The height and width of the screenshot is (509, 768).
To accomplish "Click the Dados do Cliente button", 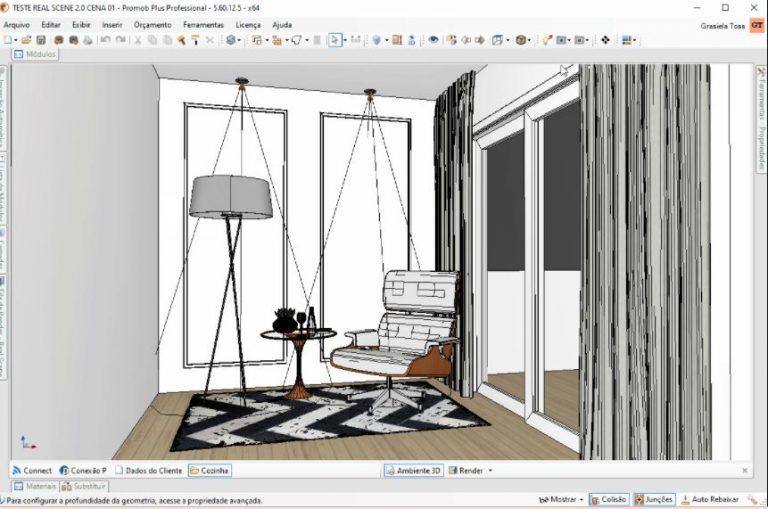I will pos(148,470).
